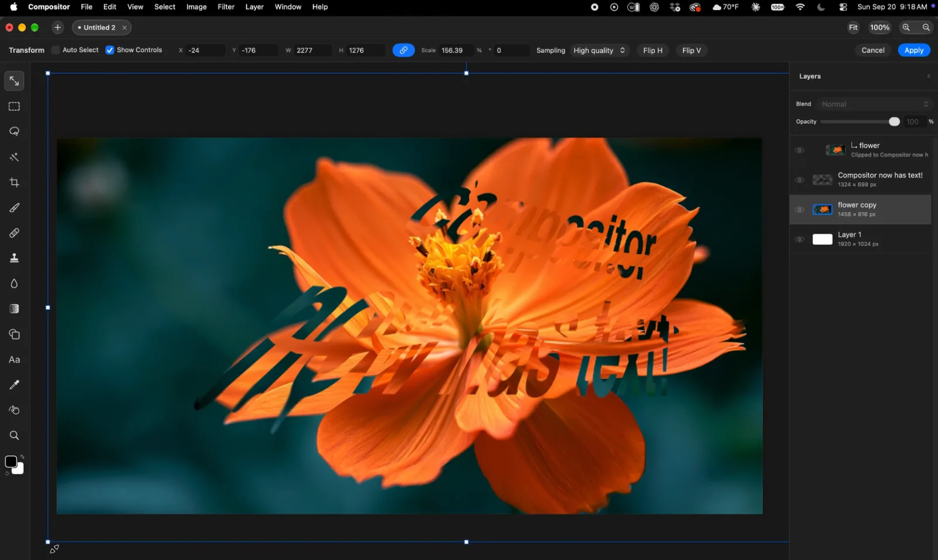Open the Apple menu
938x560 pixels.
point(13,7)
